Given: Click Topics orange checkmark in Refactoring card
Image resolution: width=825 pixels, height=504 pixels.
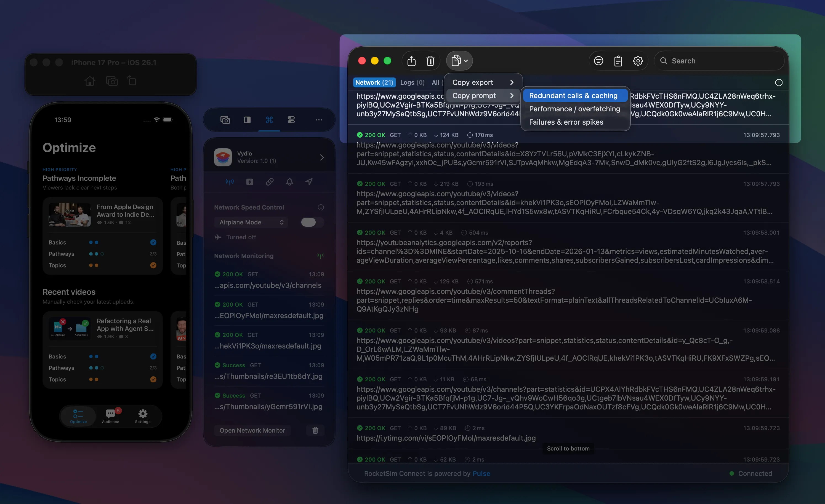Looking at the screenshot, I should (153, 379).
